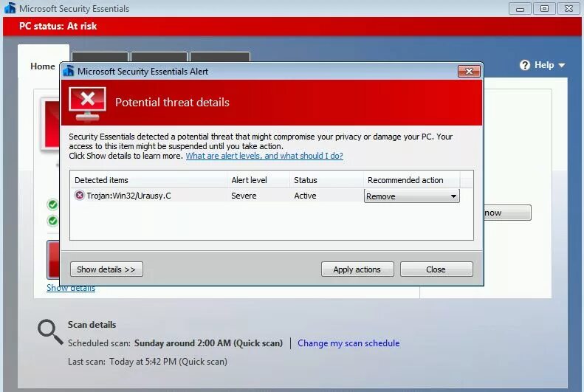Open the alert levels help link
Screen dimensions: 584x392
pos(264,156)
